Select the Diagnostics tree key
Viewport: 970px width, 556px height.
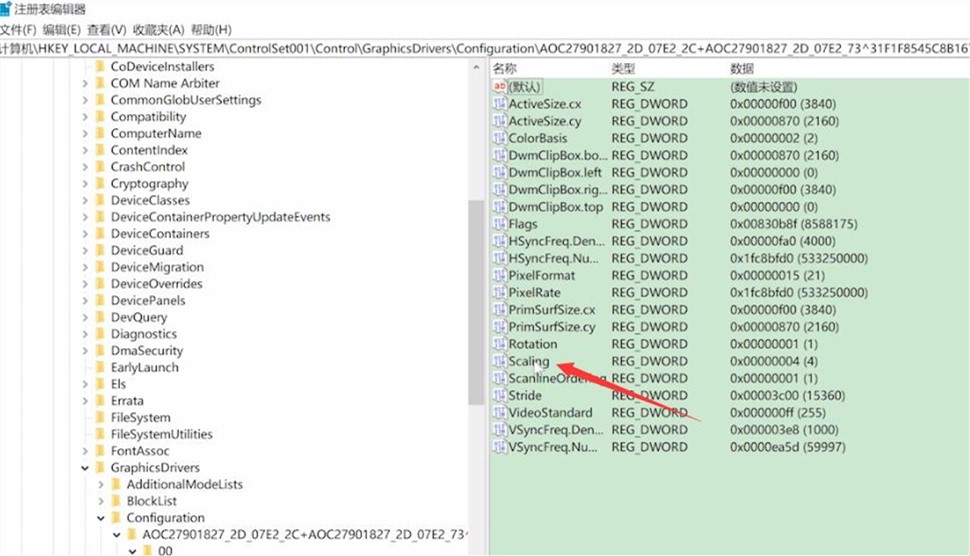[144, 333]
